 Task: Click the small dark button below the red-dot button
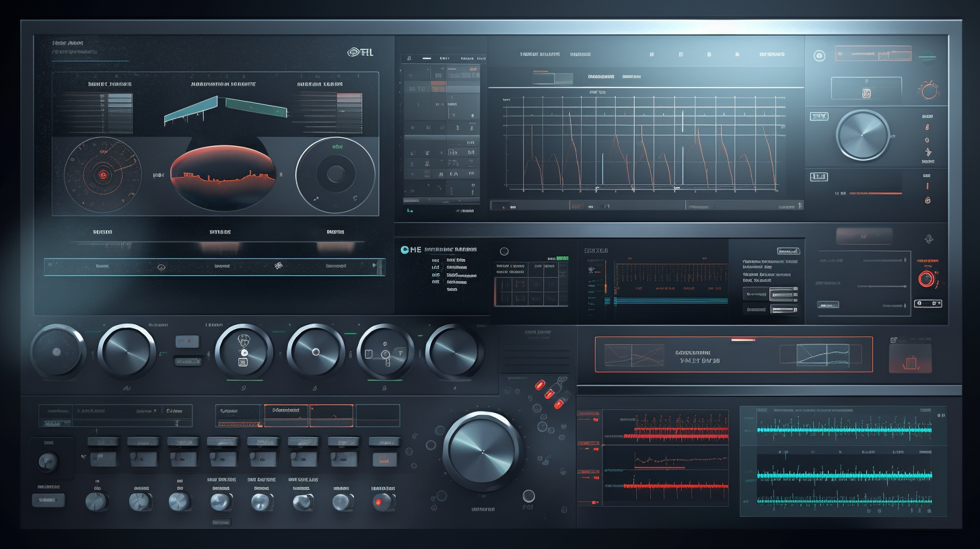coord(188,361)
